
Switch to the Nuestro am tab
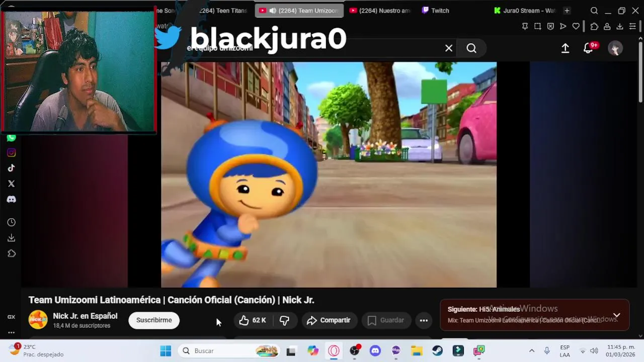tap(381, 11)
